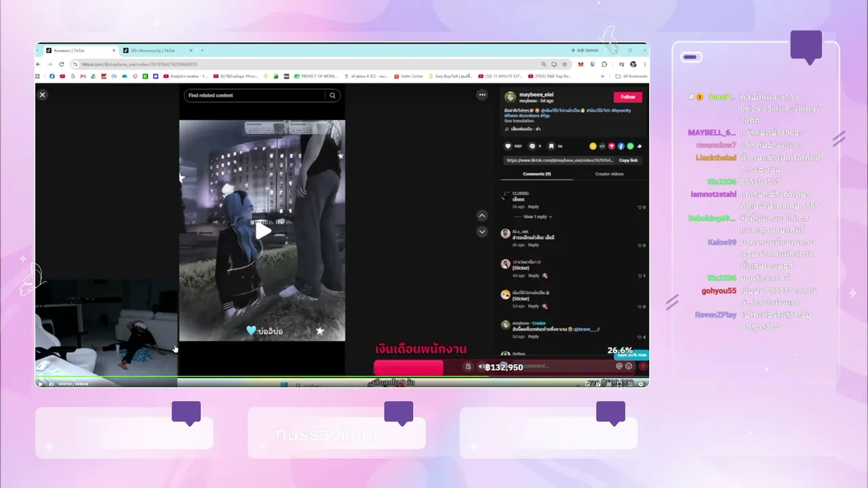Screen dimensions: 868x488
Task: Save the video with the bookmark icon
Action: pos(551,146)
